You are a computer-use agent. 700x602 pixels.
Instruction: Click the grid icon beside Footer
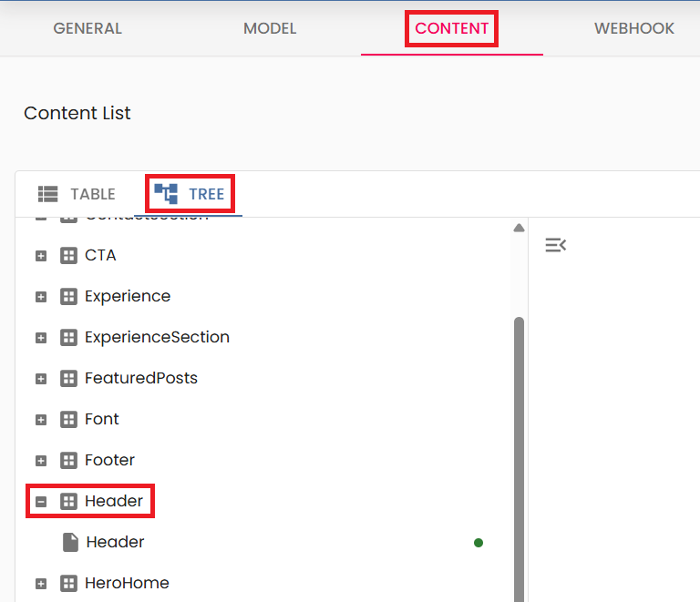(68, 461)
